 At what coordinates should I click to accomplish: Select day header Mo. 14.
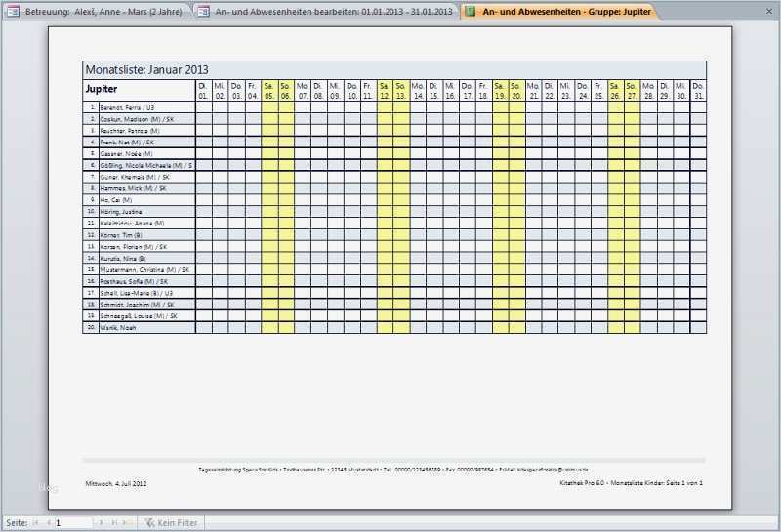pyautogui.click(x=418, y=91)
